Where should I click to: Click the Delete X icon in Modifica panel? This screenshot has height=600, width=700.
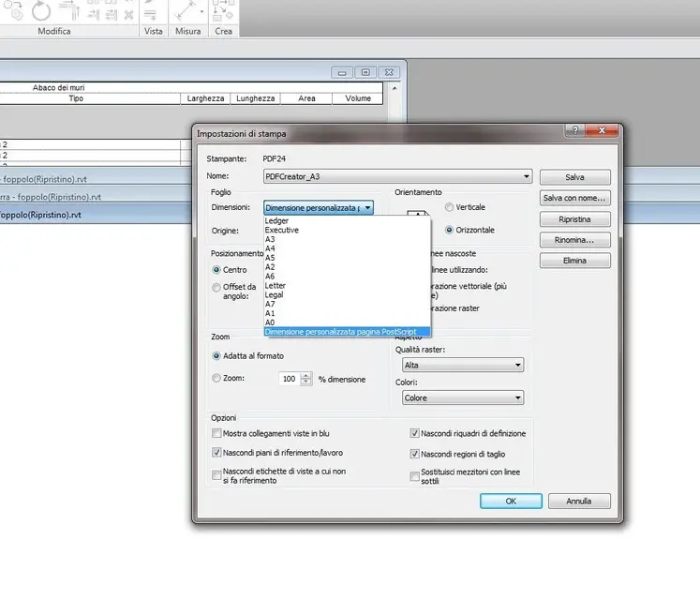tap(128, 15)
